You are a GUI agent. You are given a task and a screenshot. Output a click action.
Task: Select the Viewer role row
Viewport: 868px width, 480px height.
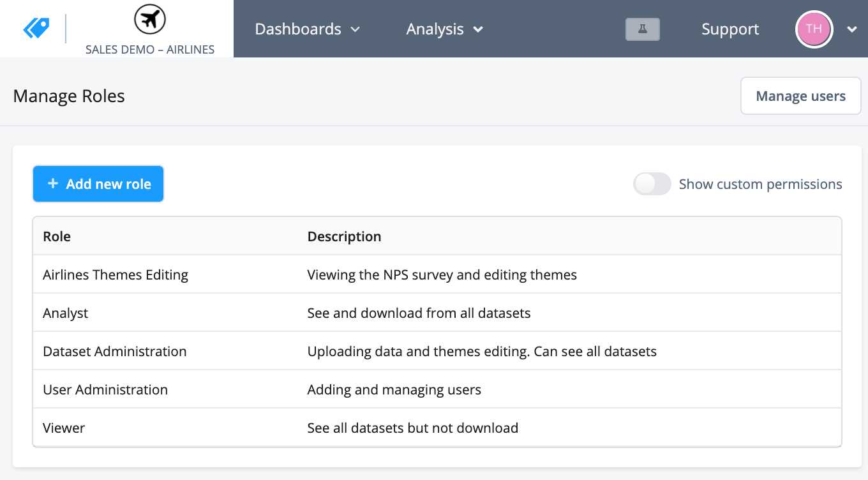coord(64,428)
